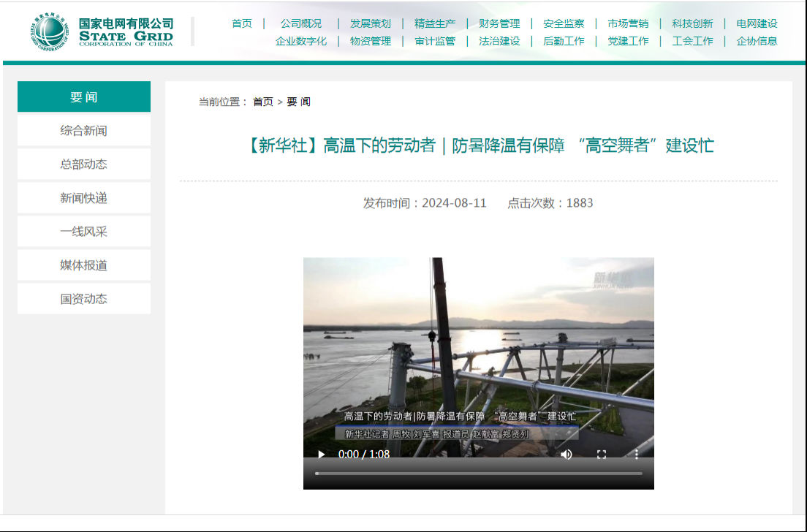Seek along the video progress bar
Image resolution: width=807 pixels, height=532 pixels.
tap(479, 474)
